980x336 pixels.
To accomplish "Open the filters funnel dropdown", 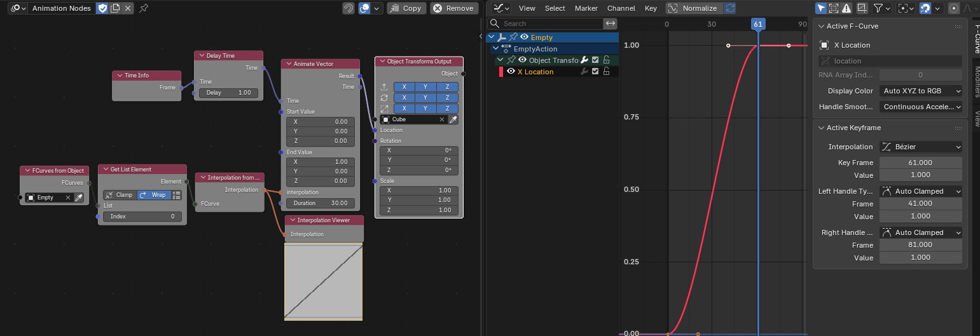I will [881, 8].
